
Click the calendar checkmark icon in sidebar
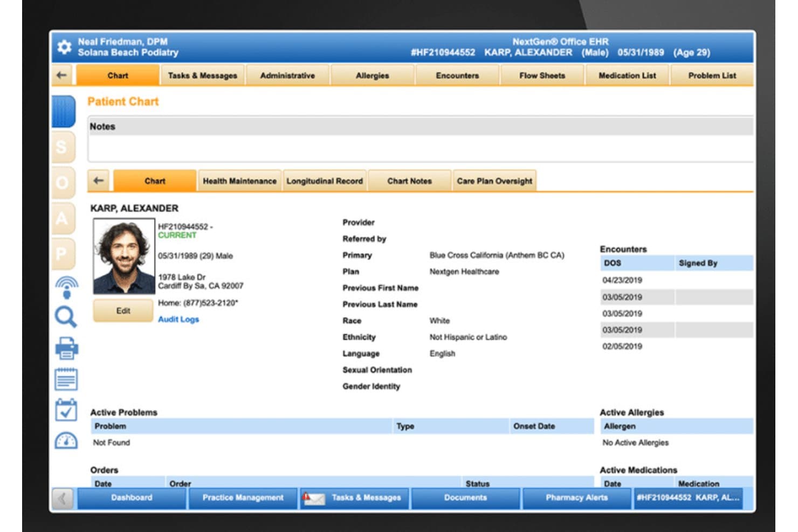tap(66, 410)
